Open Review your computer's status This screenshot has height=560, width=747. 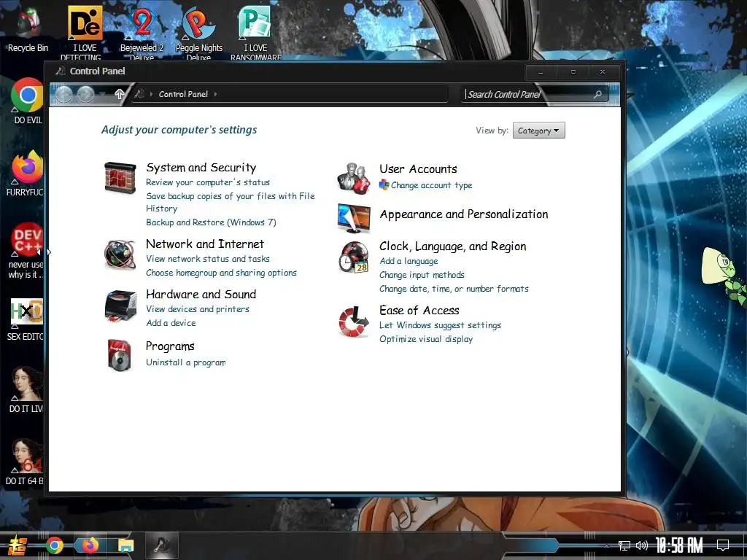click(208, 182)
